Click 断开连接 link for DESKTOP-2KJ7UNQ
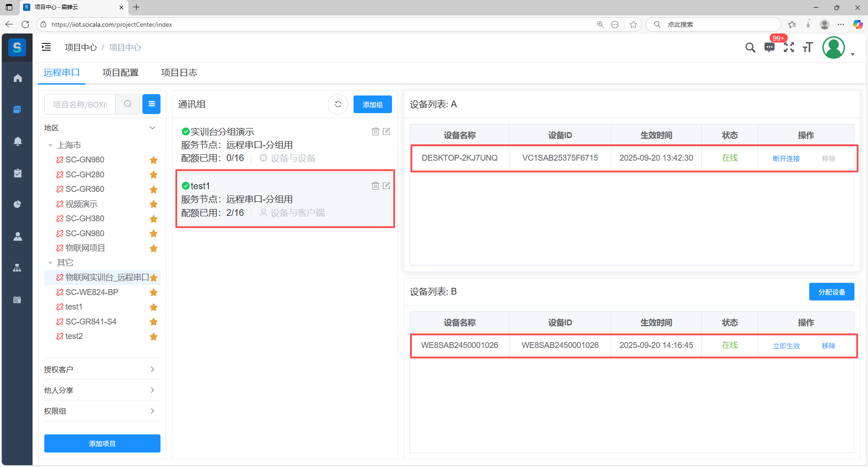This screenshot has width=868, height=467. (786, 158)
